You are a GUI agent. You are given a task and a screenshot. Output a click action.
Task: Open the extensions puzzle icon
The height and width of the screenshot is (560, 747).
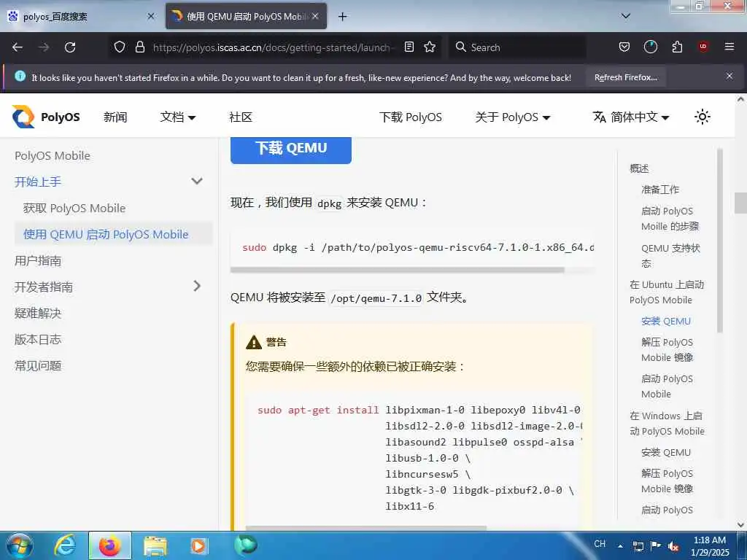[x=677, y=47]
